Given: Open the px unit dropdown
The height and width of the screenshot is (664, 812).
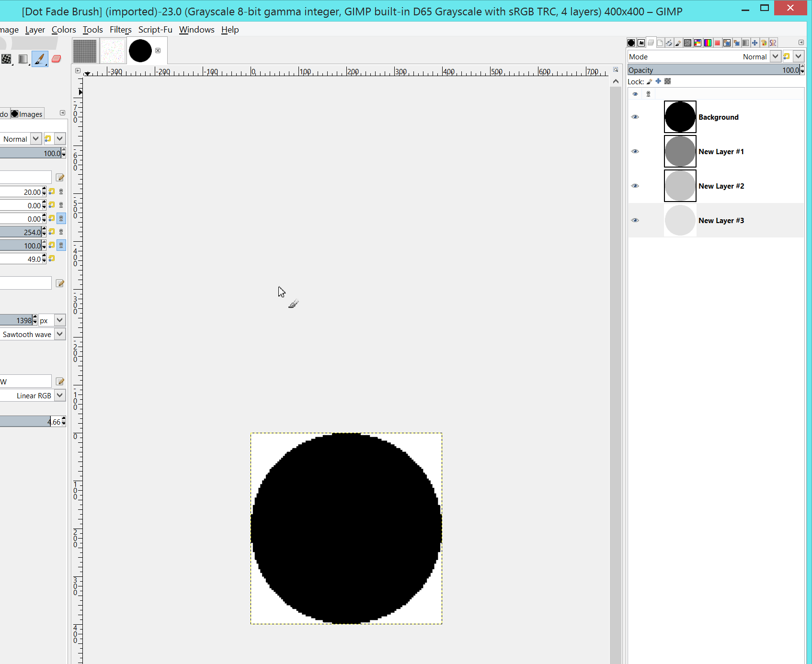Looking at the screenshot, I should (59, 320).
